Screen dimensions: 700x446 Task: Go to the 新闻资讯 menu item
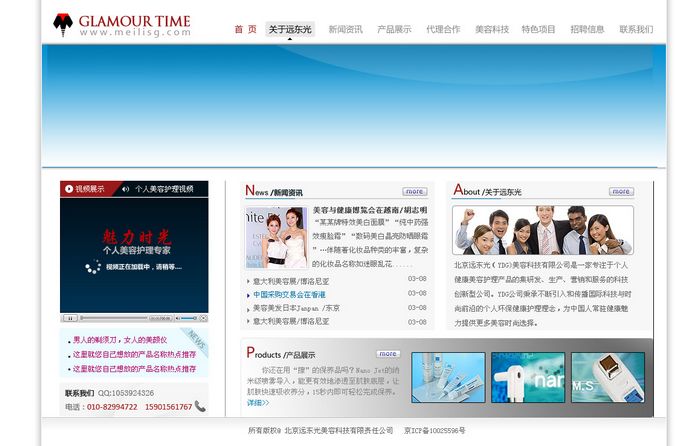point(345,30)
